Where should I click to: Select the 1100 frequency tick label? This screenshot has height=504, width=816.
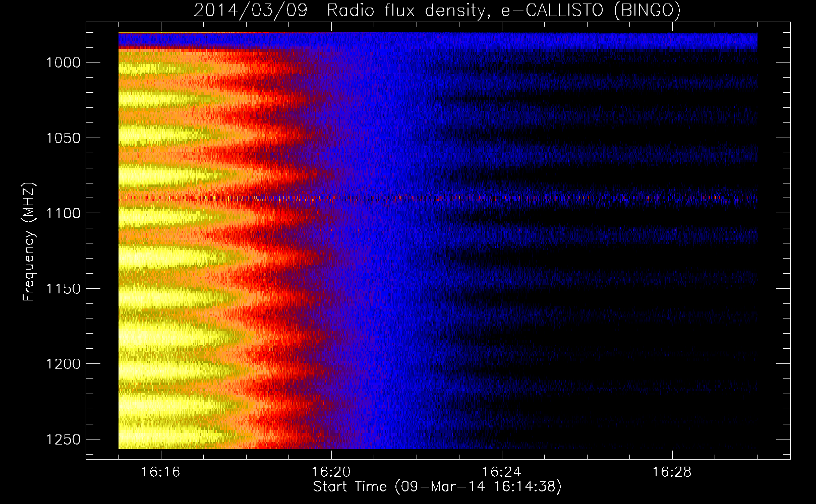click(63, 213)
